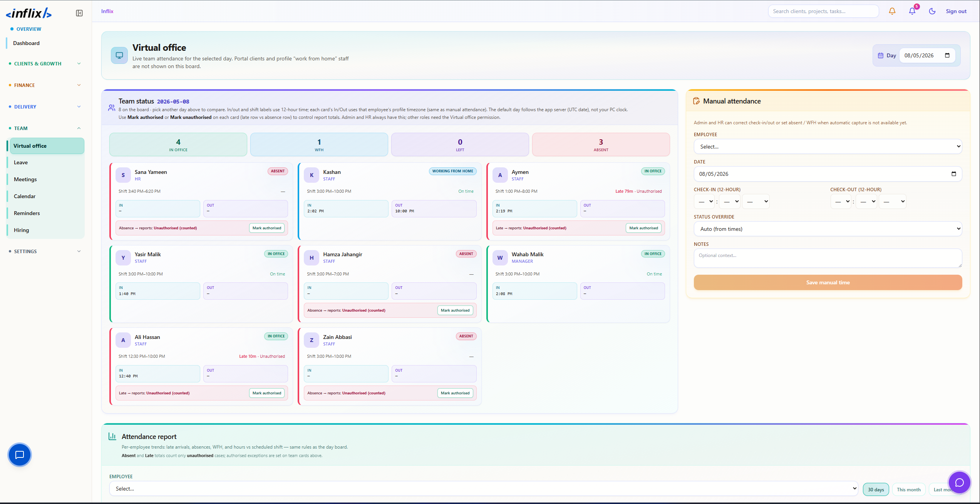Focus the Notes optional context field
This screenshot has width=980, height=504.
(x=828, y=258)
